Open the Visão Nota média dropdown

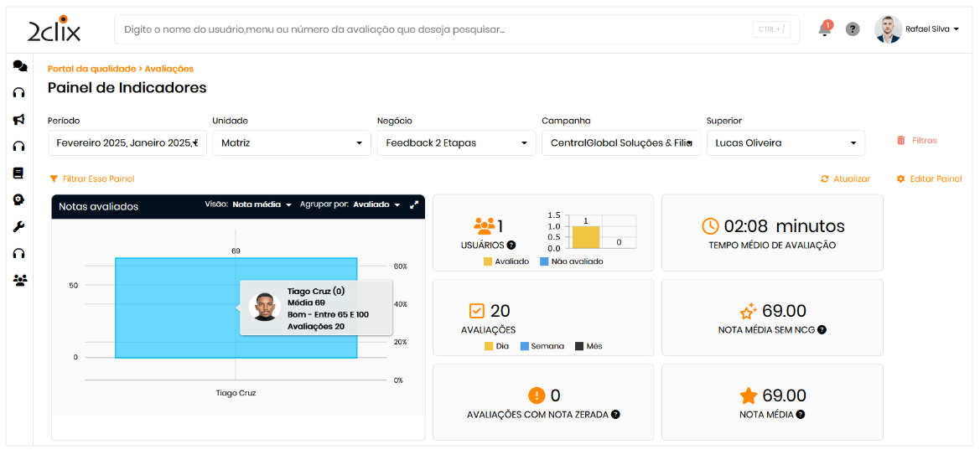262,204
